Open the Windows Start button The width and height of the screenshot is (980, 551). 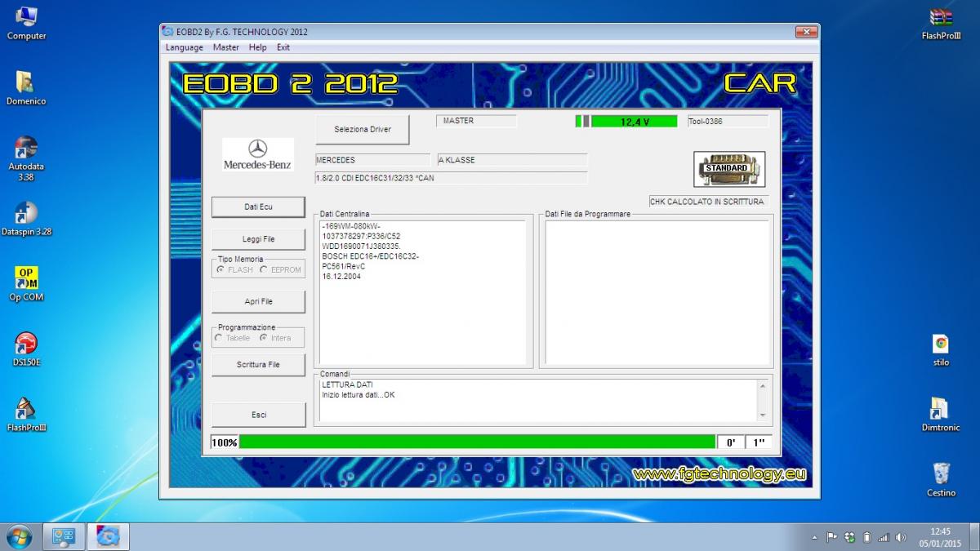click(x=18, y=536)
